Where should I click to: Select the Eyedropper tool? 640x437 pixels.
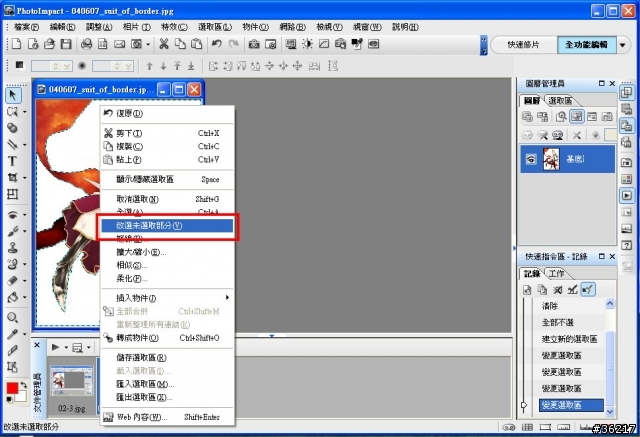coord(12,334)
